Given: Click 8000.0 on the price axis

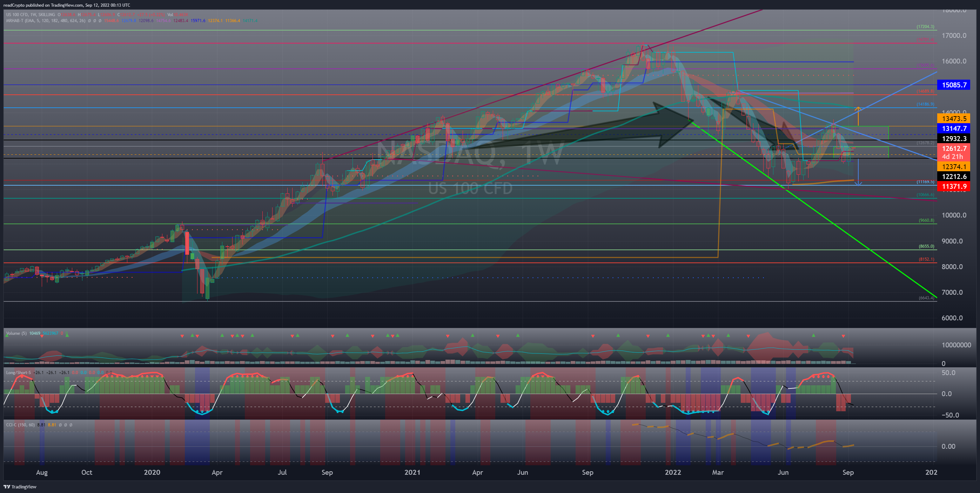Looking at the screenshot, I should coord(952,266).
